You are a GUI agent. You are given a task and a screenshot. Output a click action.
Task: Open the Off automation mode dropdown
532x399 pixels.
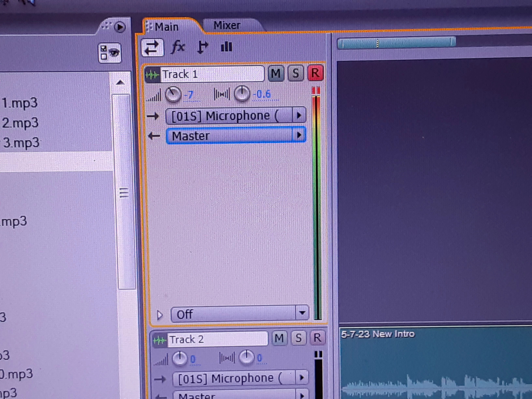pyautogui.click(x=240, y=314)
